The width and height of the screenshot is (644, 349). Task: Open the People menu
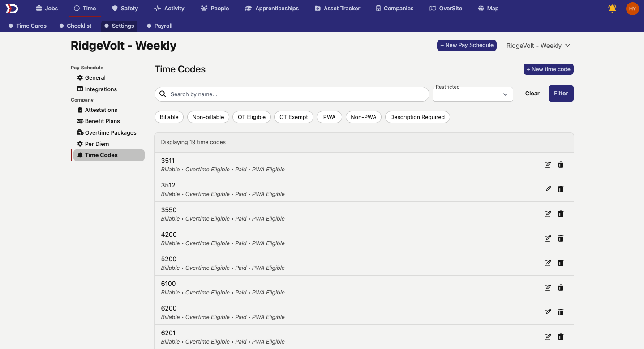tap(215, 8)
